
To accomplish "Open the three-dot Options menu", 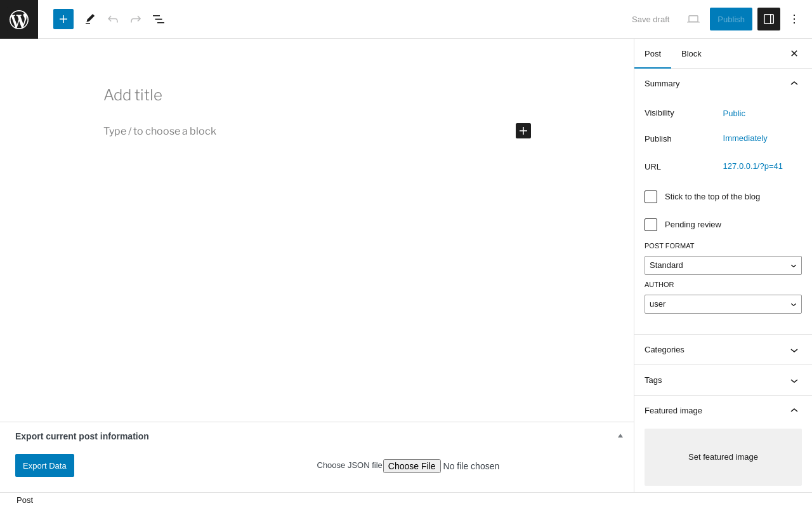I will (794, 19).
